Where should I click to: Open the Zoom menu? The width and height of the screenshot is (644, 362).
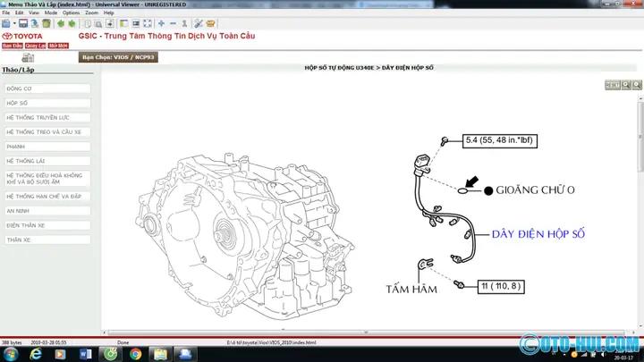tap(91, 13)
